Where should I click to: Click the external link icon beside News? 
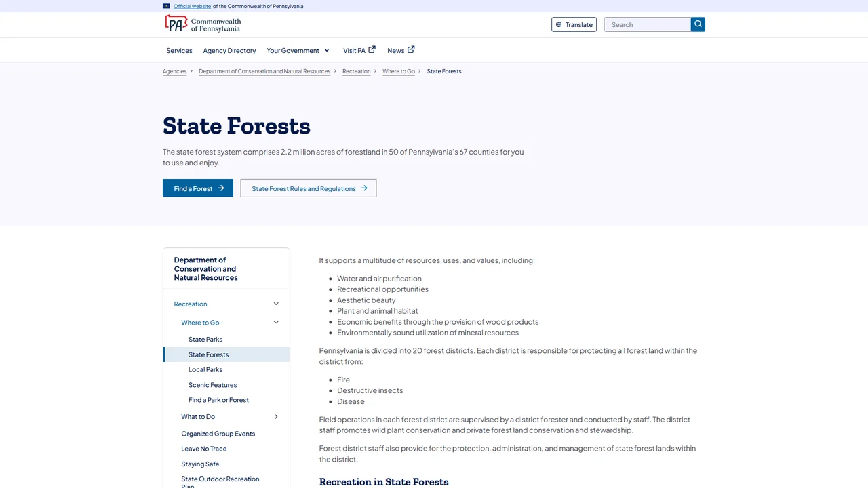(x=411, y=49)
